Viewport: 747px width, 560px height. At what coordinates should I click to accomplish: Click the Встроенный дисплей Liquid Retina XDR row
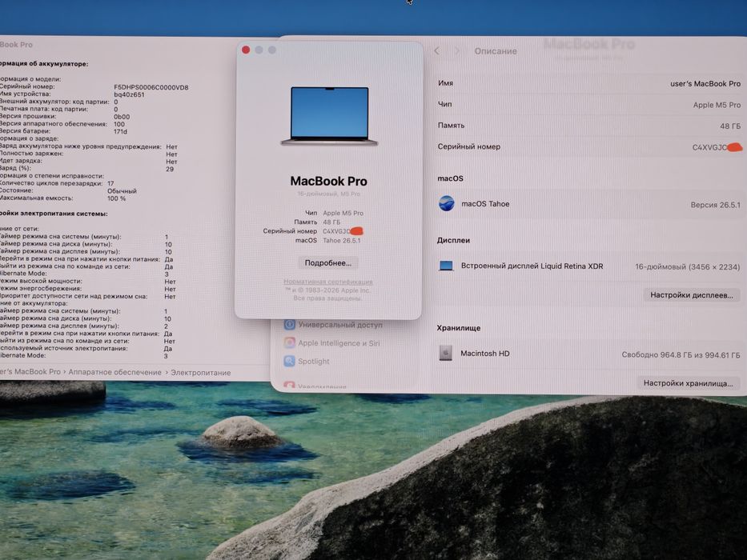(x=588, y=266)
